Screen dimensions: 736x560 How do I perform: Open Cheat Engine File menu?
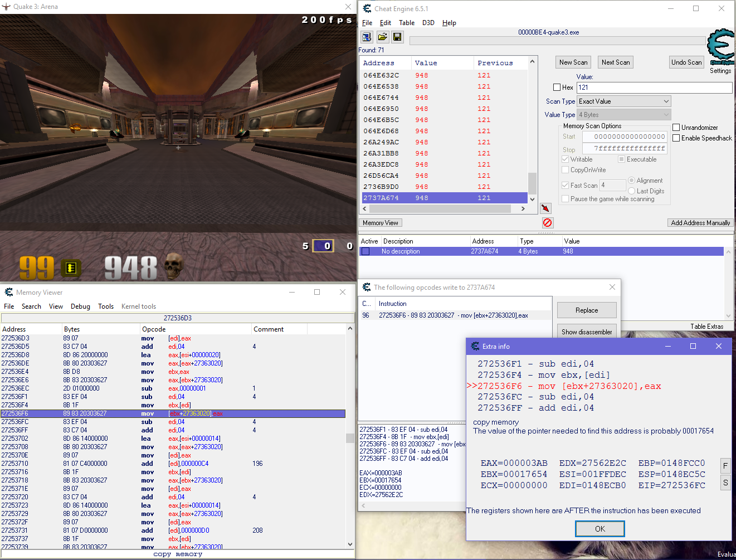pos(367,23)
